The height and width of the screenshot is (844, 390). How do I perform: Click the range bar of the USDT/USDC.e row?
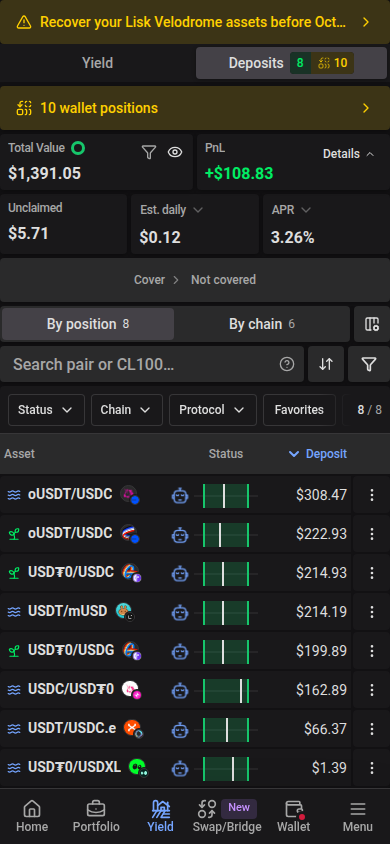[226, 729]
